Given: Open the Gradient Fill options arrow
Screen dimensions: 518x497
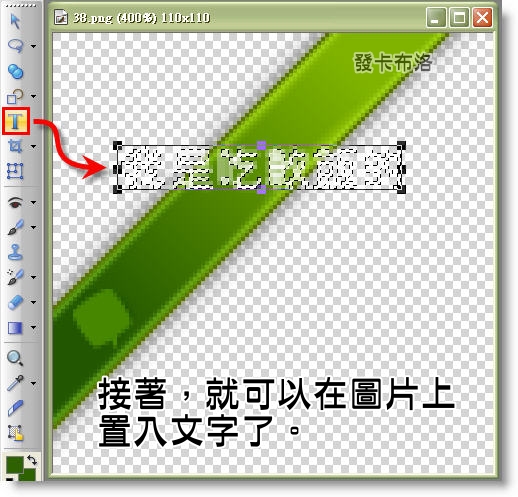Looking at the screenshot, I should tap(33, 327).
